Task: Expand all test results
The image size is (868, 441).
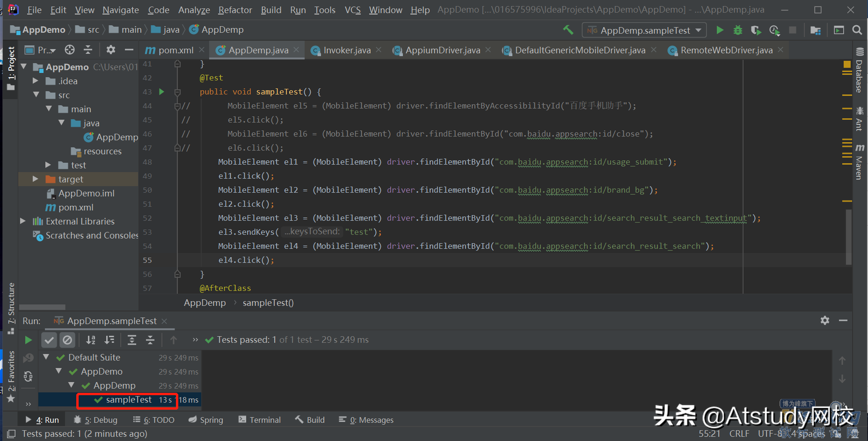Action: [132, 340]
